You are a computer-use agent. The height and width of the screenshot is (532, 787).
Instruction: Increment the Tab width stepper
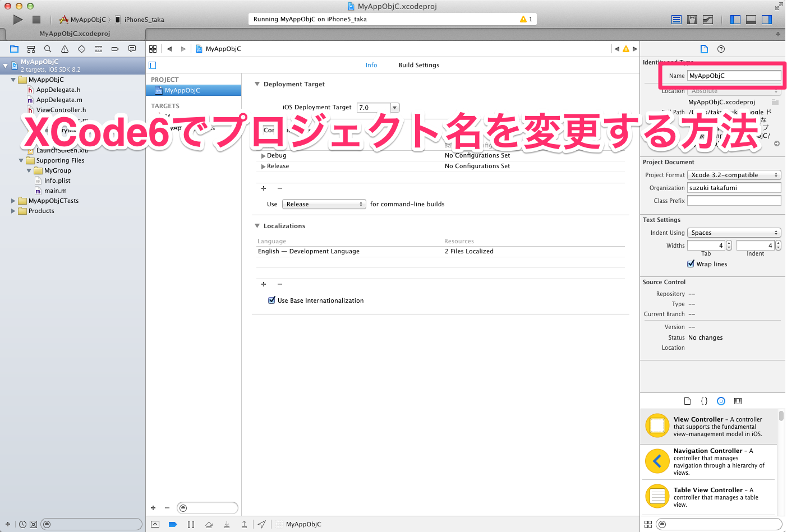pyautogui.click(x=729, y=243)
